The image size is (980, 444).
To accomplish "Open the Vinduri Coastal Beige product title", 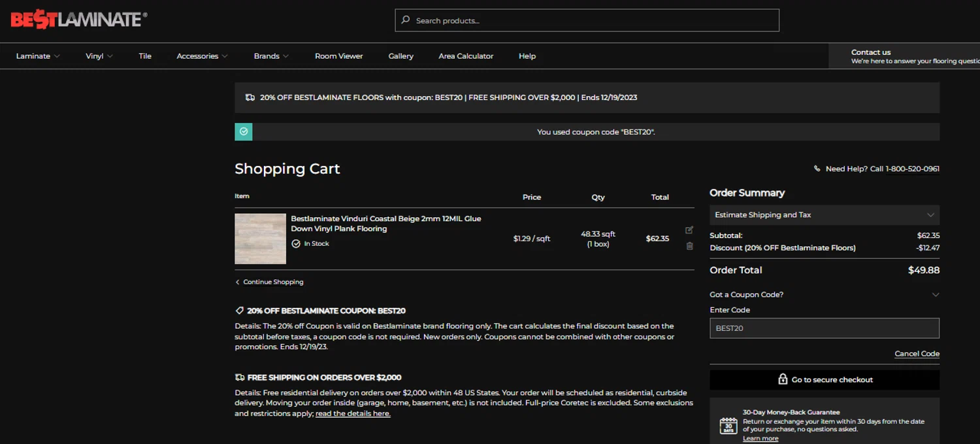I will click(385, 224).
